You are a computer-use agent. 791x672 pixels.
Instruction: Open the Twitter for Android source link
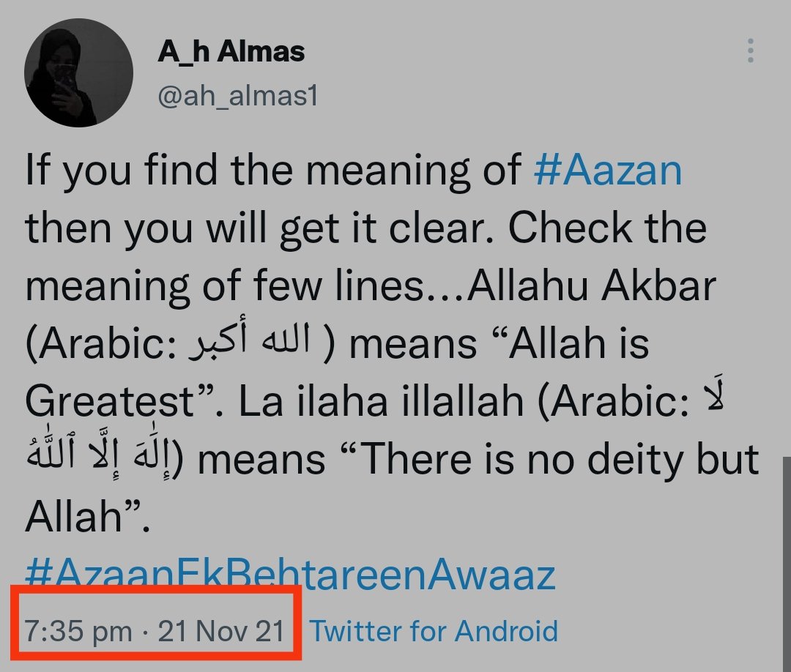434,630
